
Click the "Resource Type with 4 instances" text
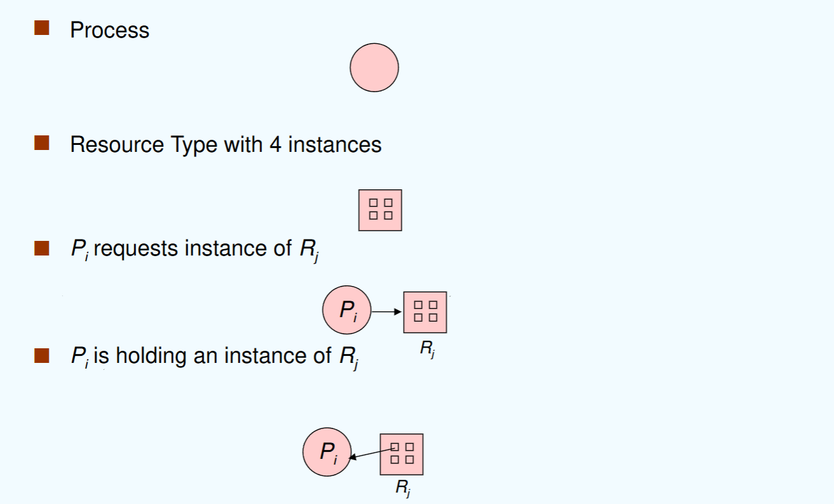[226, 145]
